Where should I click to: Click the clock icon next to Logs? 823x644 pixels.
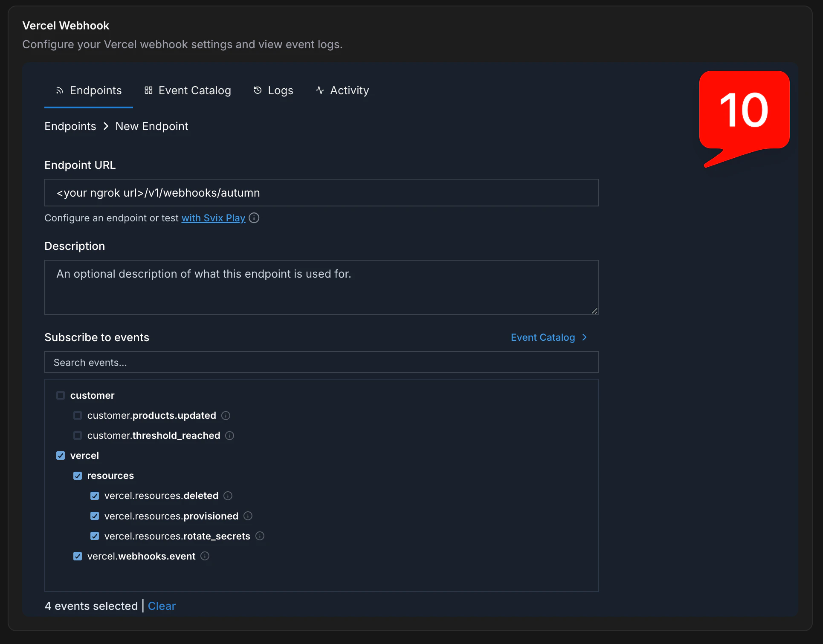coord(257,90)
